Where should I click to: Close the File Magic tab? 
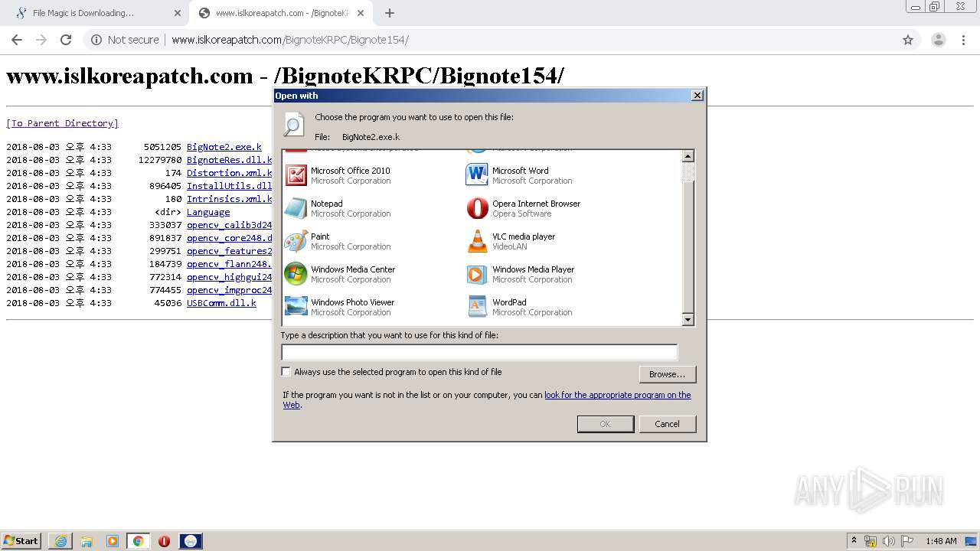[x=178, y=13]
